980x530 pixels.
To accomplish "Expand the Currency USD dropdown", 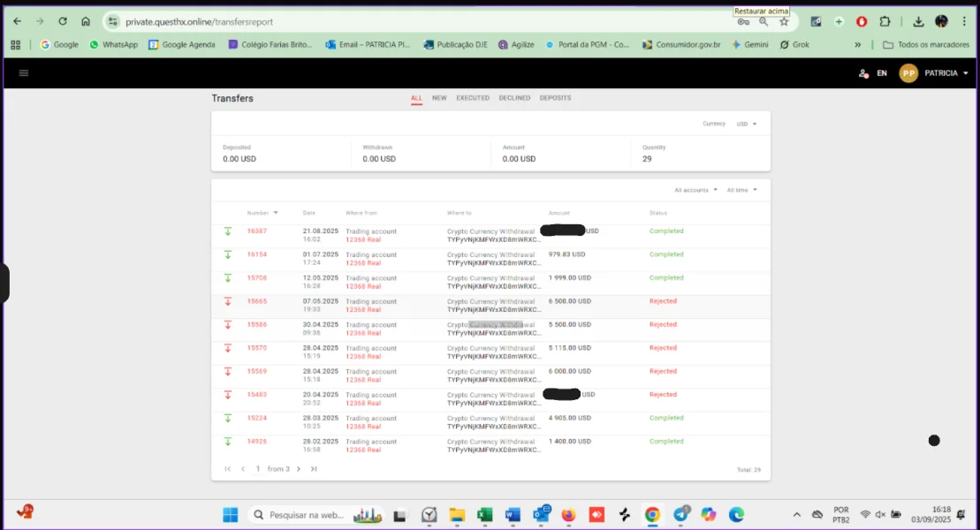I will 747,124.
